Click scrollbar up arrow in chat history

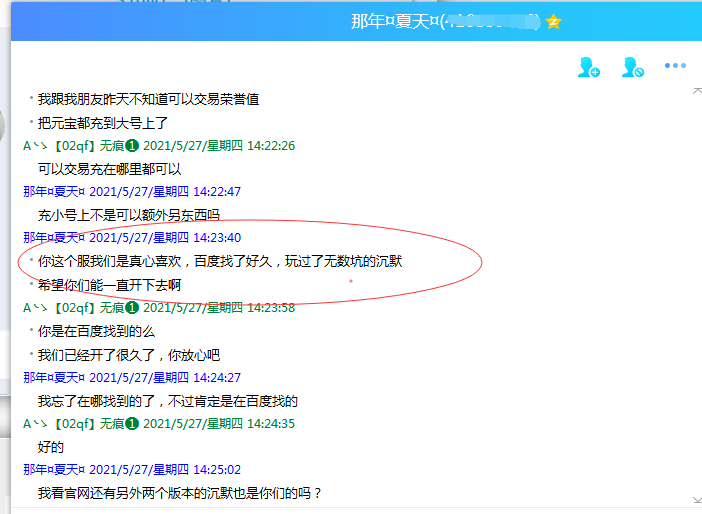coord(696,91)
